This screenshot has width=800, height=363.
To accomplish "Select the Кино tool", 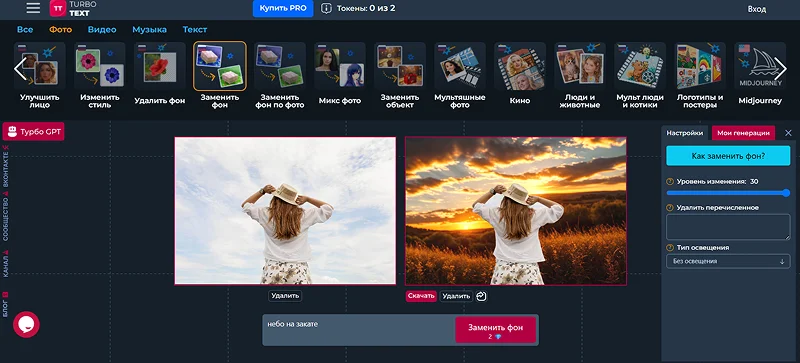I will point(519,74).
